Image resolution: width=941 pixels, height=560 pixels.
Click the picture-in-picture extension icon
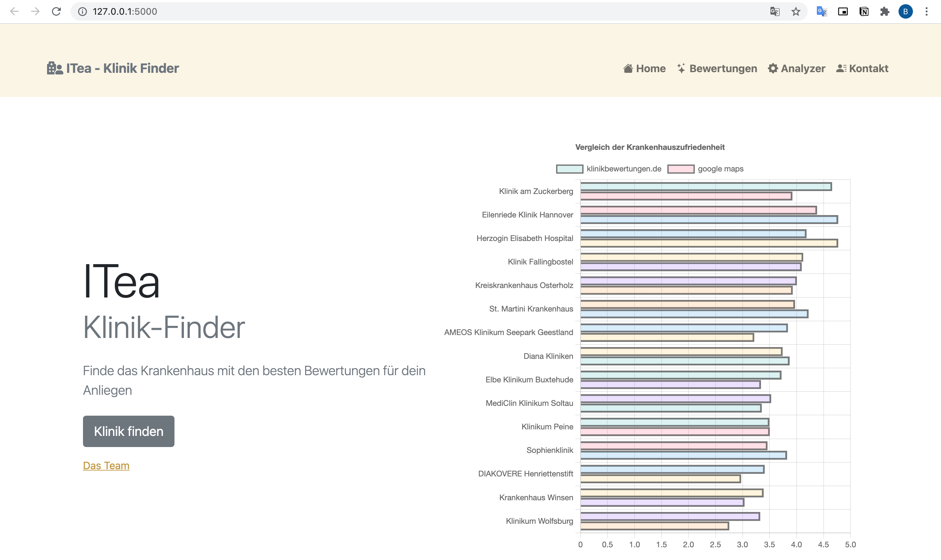(843, 12)
